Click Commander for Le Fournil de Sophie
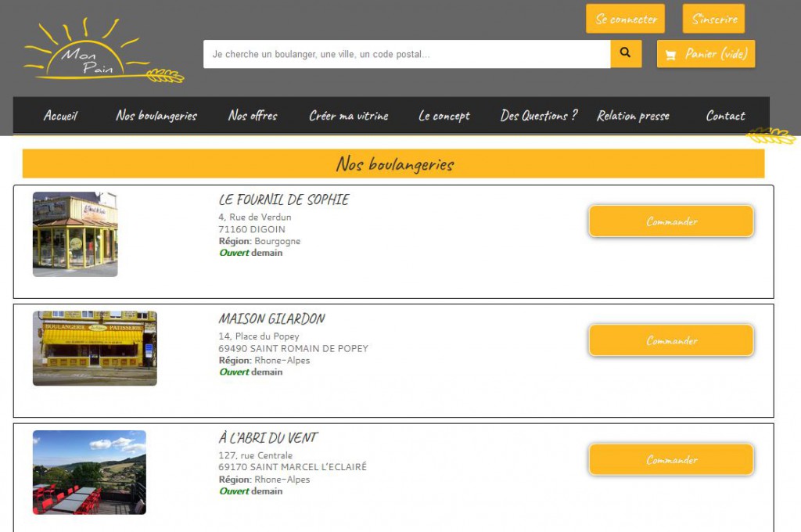801x532 pixels. coord(671,221)
